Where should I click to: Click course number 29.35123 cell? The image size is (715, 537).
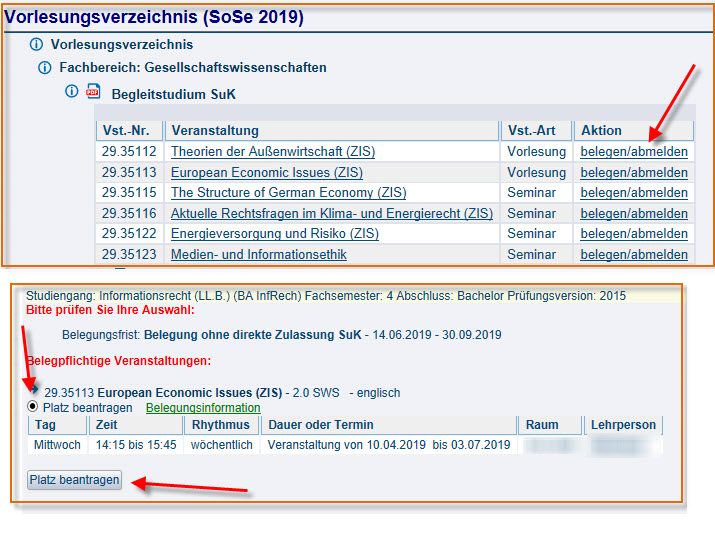coord(129,254)
